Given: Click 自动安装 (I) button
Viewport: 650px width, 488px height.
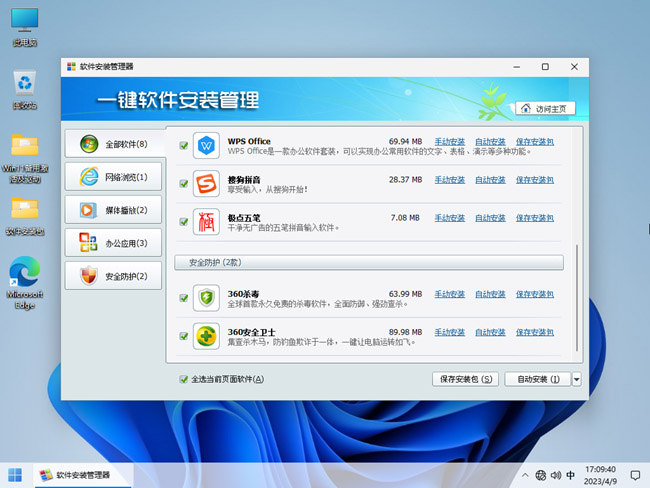Looking at the screenshot, I should 538,379.
